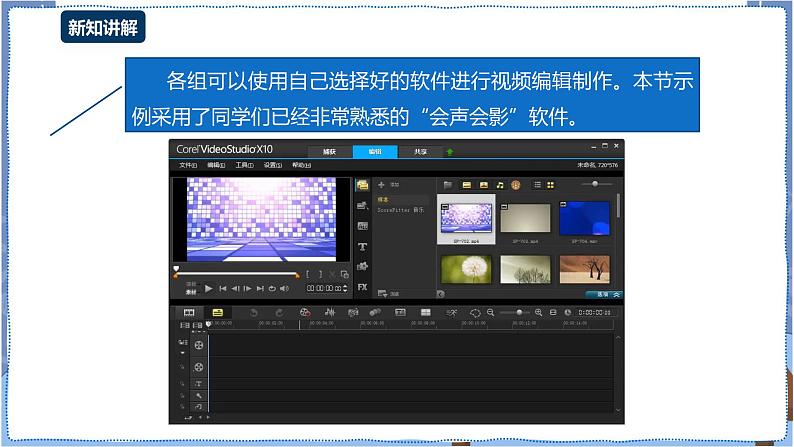This screenshot has height=447, width=794.
Task: Open the Track Motion icon
Action: 375,313
